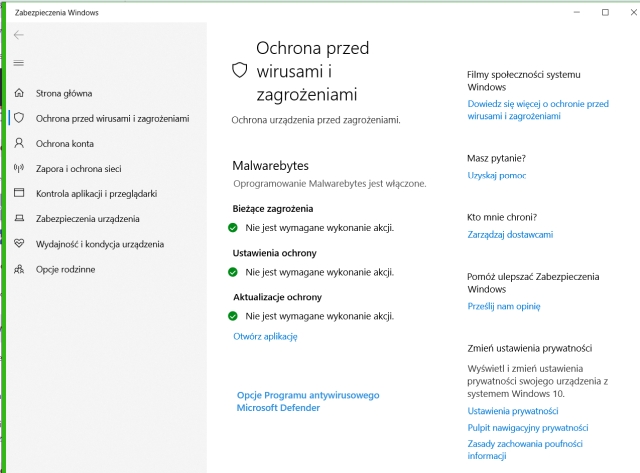
Task: Open the Opcje rodzinne section
Action: (65, 269)
